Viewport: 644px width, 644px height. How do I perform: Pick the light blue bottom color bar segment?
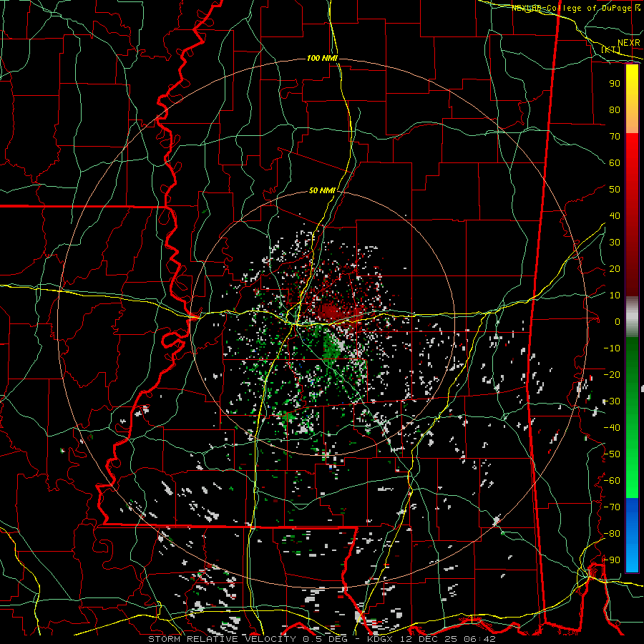tap(632, 557)
